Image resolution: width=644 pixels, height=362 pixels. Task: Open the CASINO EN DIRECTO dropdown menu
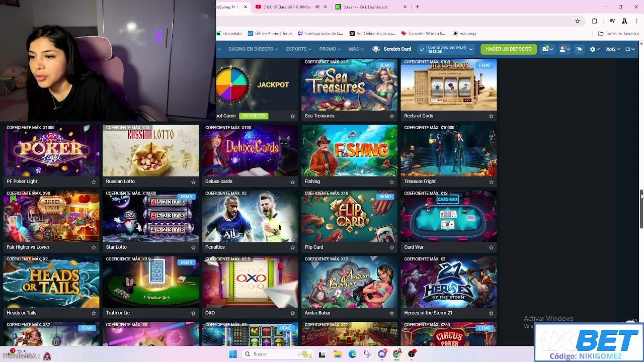coord(253,49)
